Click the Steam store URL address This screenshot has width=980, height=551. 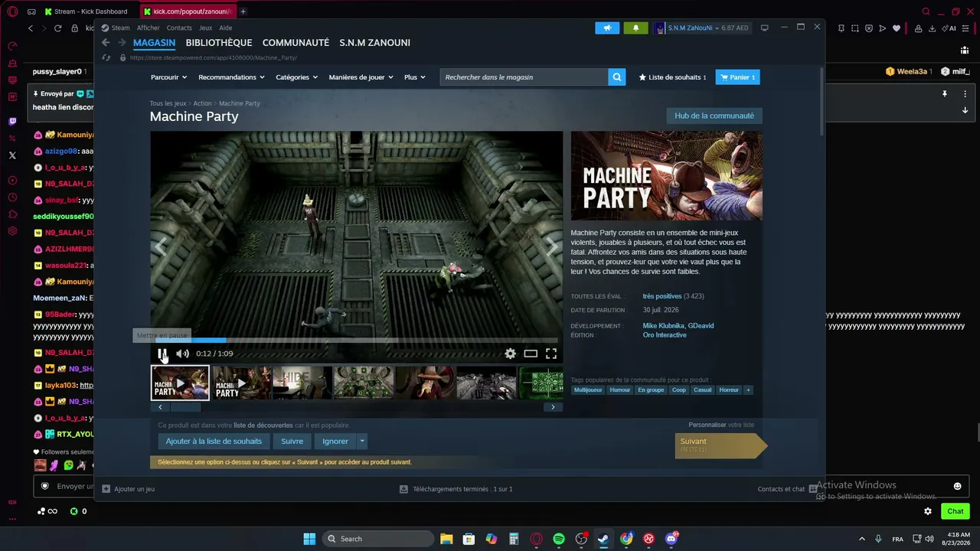[x=214, y=58]
